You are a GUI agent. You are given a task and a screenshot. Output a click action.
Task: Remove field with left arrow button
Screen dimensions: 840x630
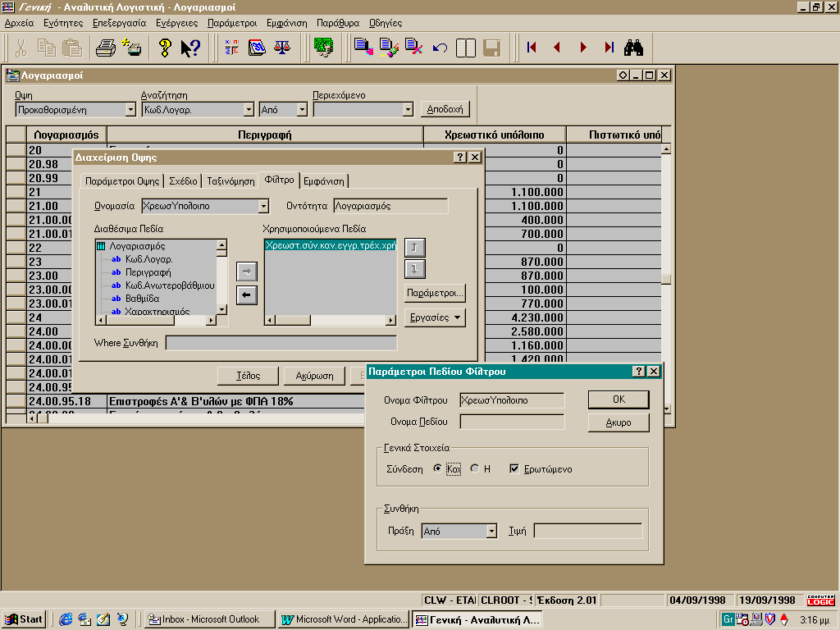click(246, 295)
